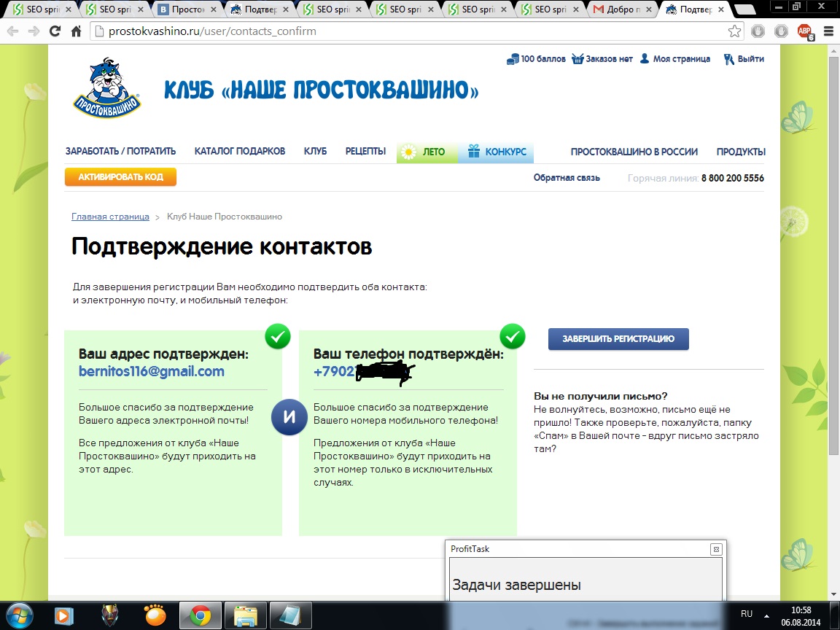Screen dimensions: 840x630
Task: Click the Заказов нет basket icon
Action: [577, 59]
